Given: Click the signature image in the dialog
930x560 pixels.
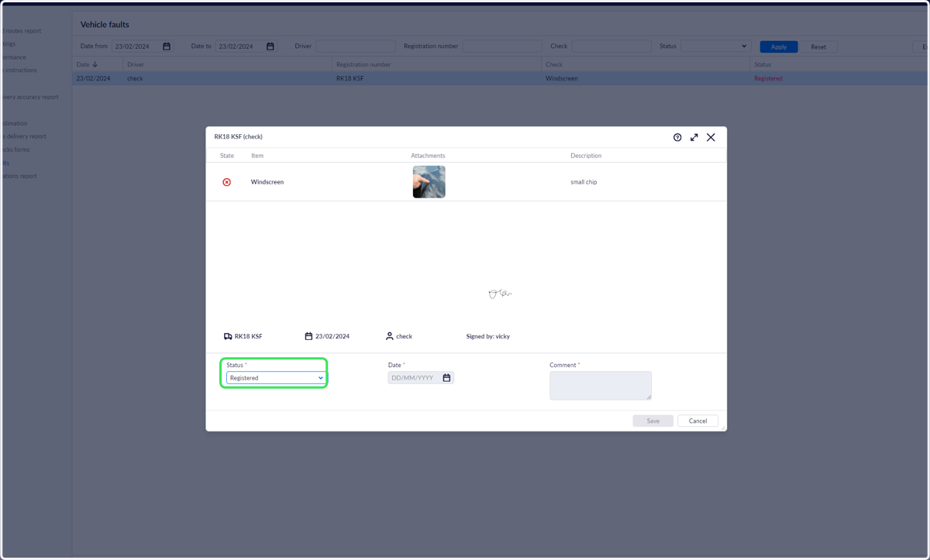Looking at the screenshot, I should click(500, 294).
